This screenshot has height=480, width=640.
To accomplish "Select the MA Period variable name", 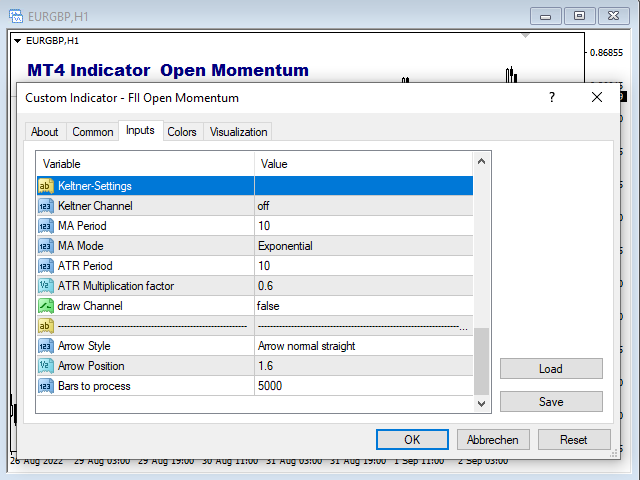I will pyautogui.click(x=82, y=226).
